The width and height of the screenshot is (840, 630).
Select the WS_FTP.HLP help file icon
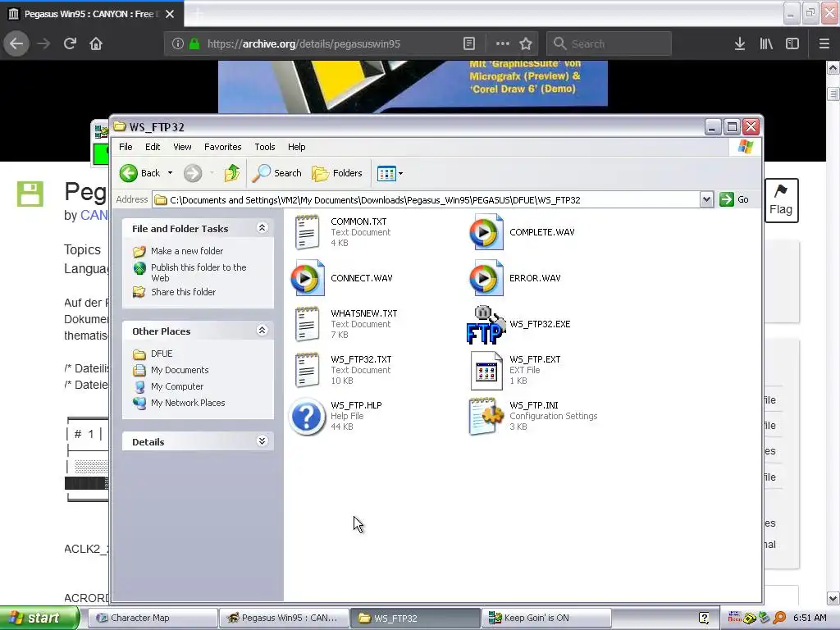click(x=307, y=416)
